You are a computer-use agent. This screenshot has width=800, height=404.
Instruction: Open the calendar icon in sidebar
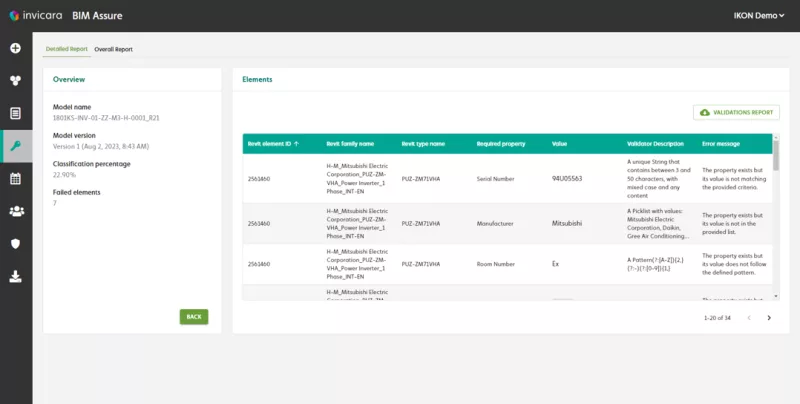[x=15, y=179]
